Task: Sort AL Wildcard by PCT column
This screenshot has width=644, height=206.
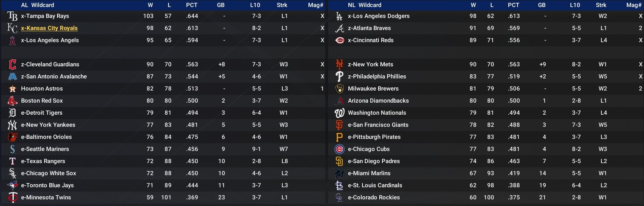Action: click(x=192, y=5)
